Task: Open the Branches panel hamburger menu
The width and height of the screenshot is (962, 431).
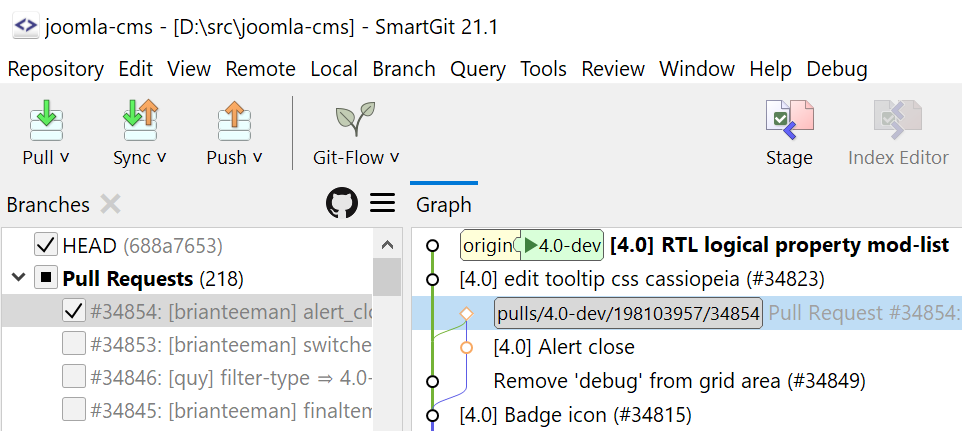Action: click(x=383, y=204)
